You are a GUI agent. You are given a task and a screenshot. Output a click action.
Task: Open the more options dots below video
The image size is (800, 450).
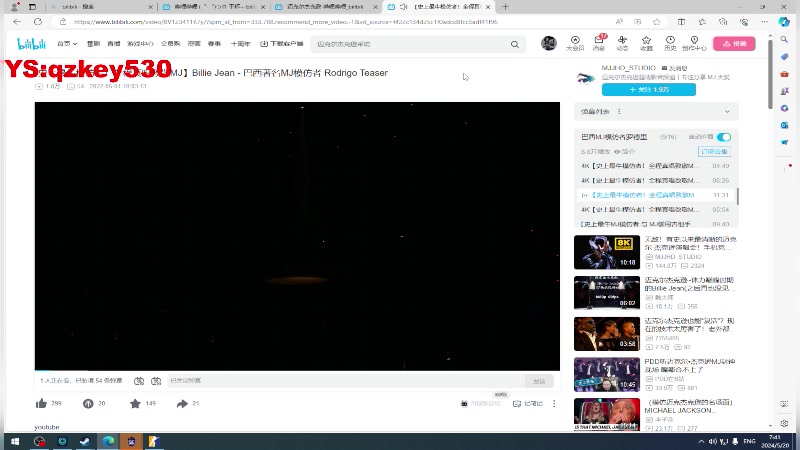(x=554, y=404)
